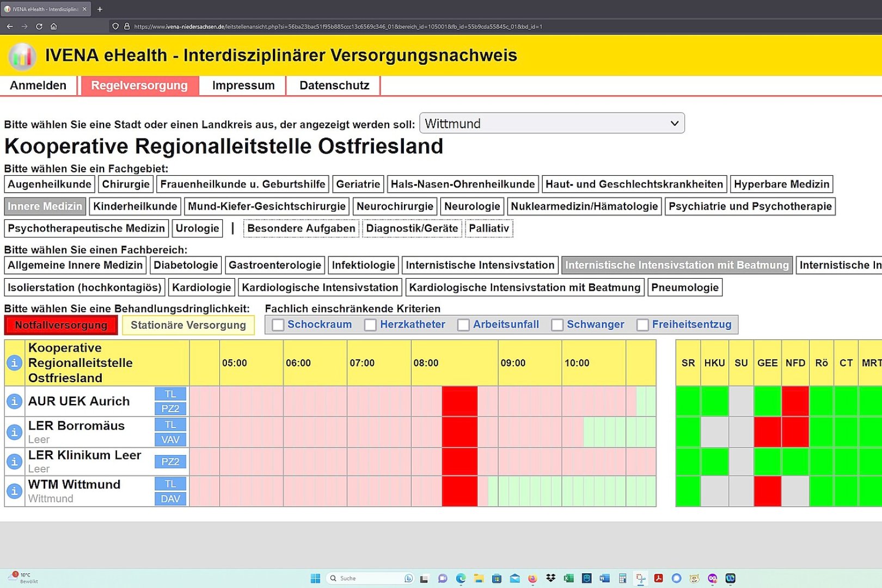Choose Fachgebiet Chirurgie
This screenshot has width=882, height=588.
pyautogui.click(x=126, y=184)
